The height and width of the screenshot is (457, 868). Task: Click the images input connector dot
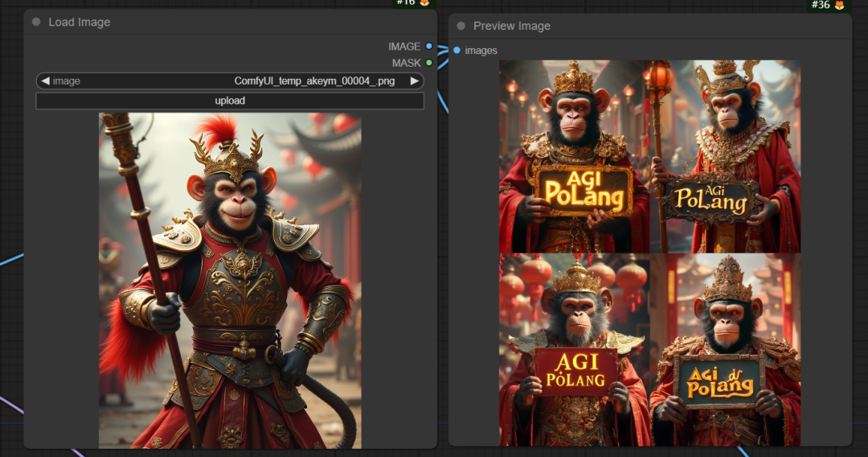pyautogui.click(x=457, y=51)
